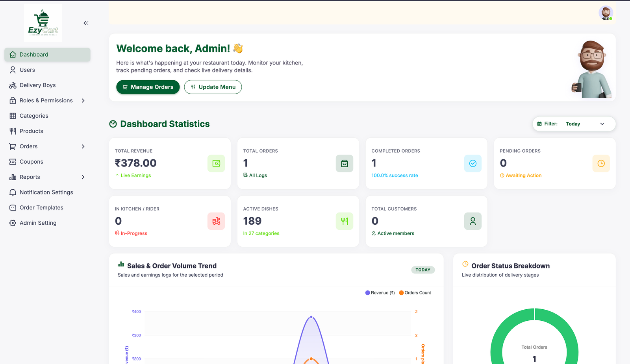Click the Active Dishes utensils icon
Screen dimensions: 630x364
coord(345,221)
